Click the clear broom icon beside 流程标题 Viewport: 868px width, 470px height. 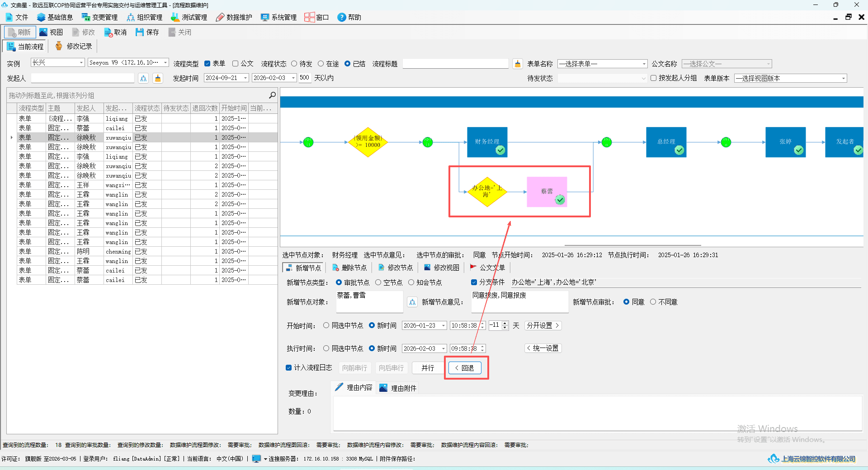(x=518, y=64)
